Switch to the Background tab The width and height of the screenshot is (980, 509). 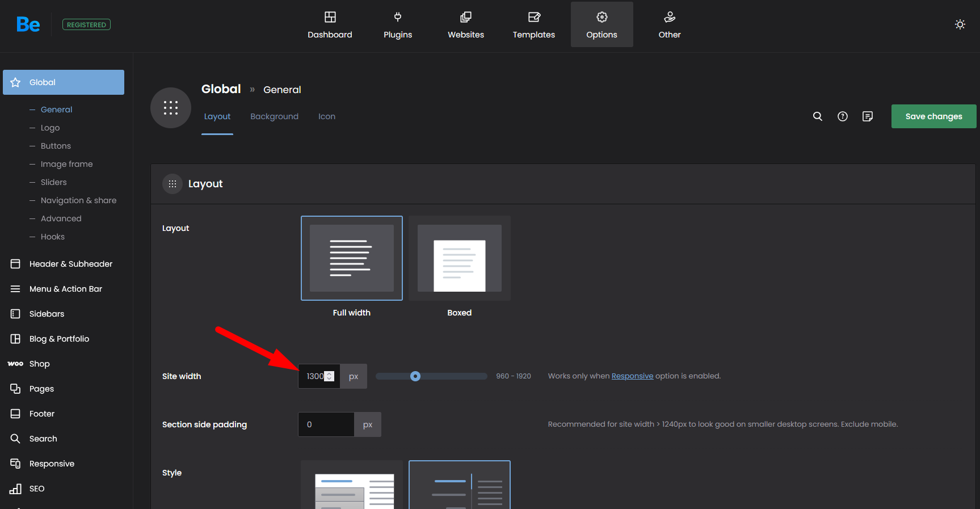tap(274, 116)
